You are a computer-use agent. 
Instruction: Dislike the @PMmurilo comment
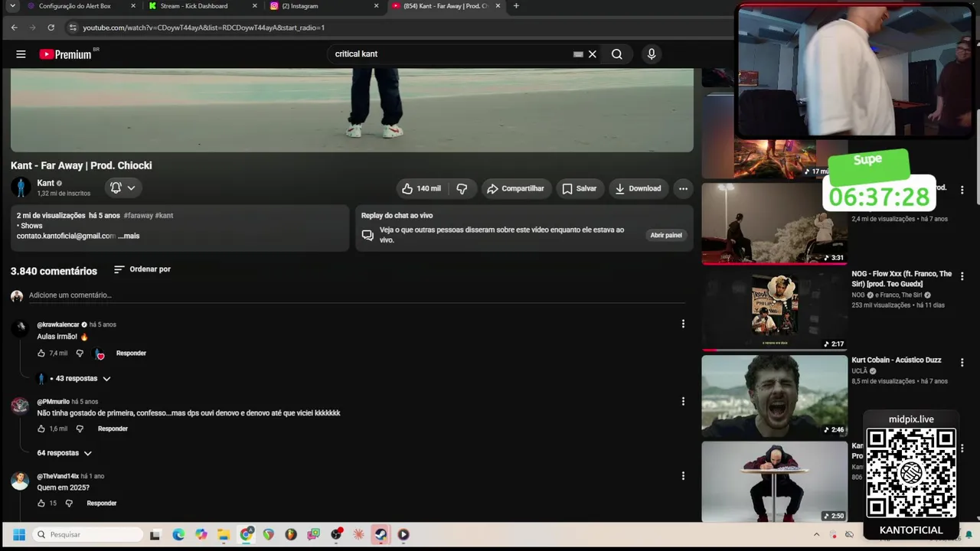[80, 429]
